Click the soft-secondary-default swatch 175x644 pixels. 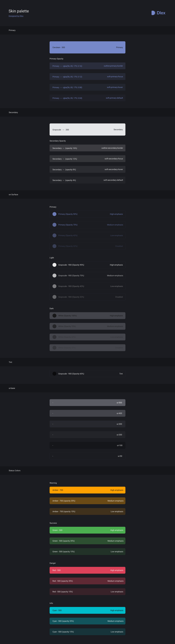tap(87, 180)
